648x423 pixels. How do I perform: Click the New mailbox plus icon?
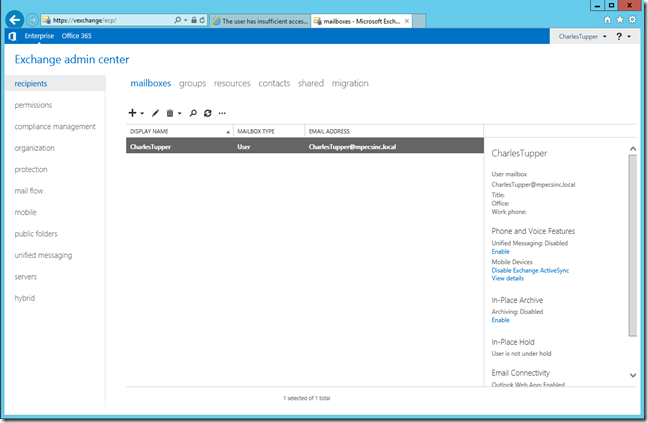[133, 113]
